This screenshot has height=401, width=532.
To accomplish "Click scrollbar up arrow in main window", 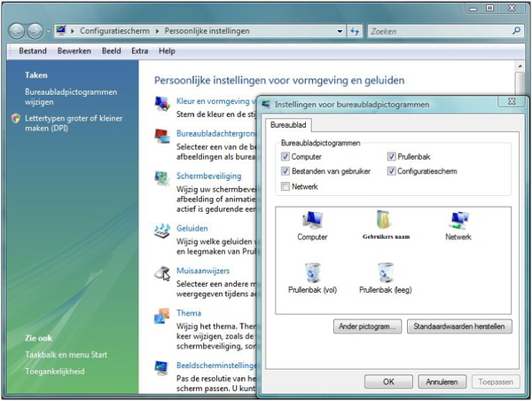I will tap(520, 66).
